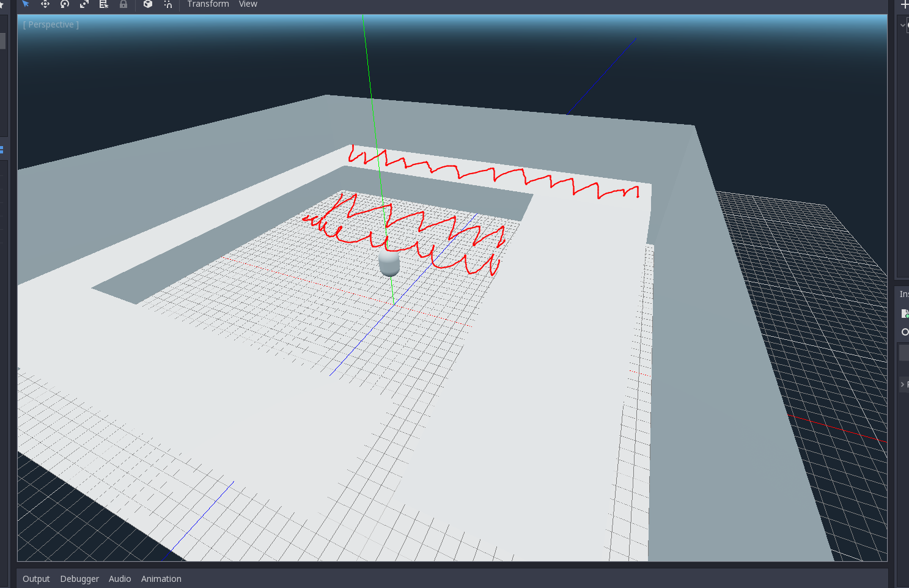Click the star icon at the far top-left

click(x=2, y=4)
